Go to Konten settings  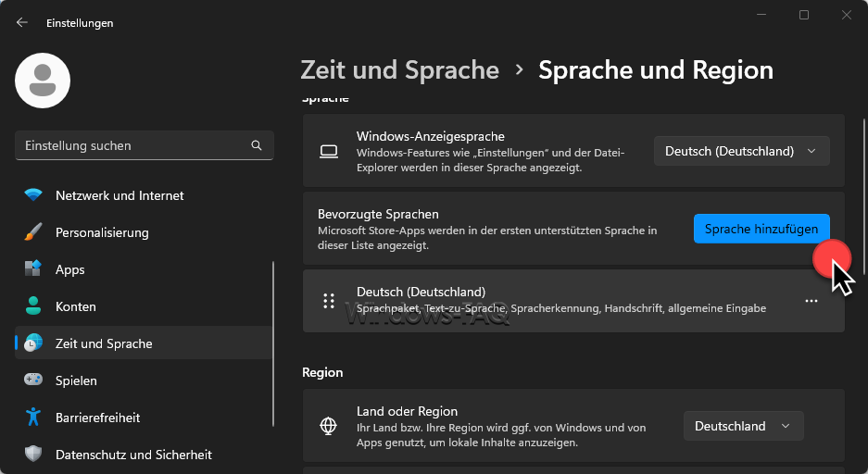pos(144,306)
